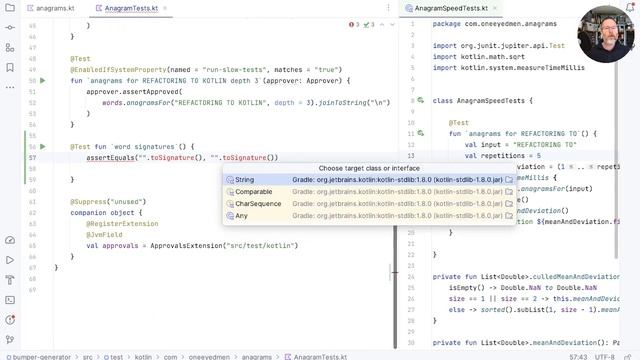Screen dimensions: 640x360
Task: Run AnagramSpeedTests class gutter icon
Action: [421, 100]
